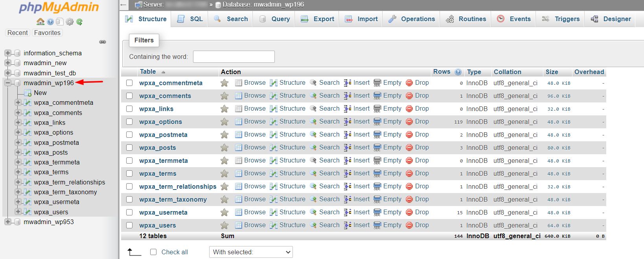Select the wpxa_postmeta row checkbox
This screenshot has width=644, height=259.
(129, 135)
